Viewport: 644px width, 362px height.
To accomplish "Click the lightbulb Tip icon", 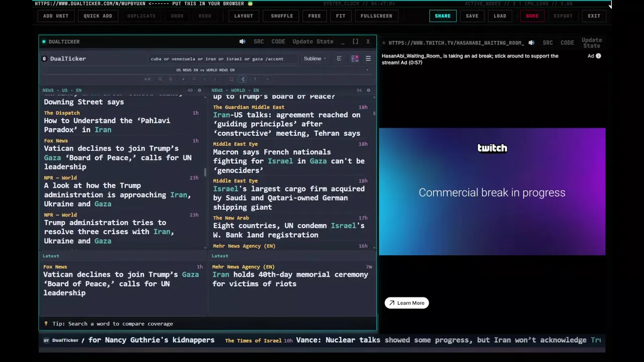I will coord(46,324).
